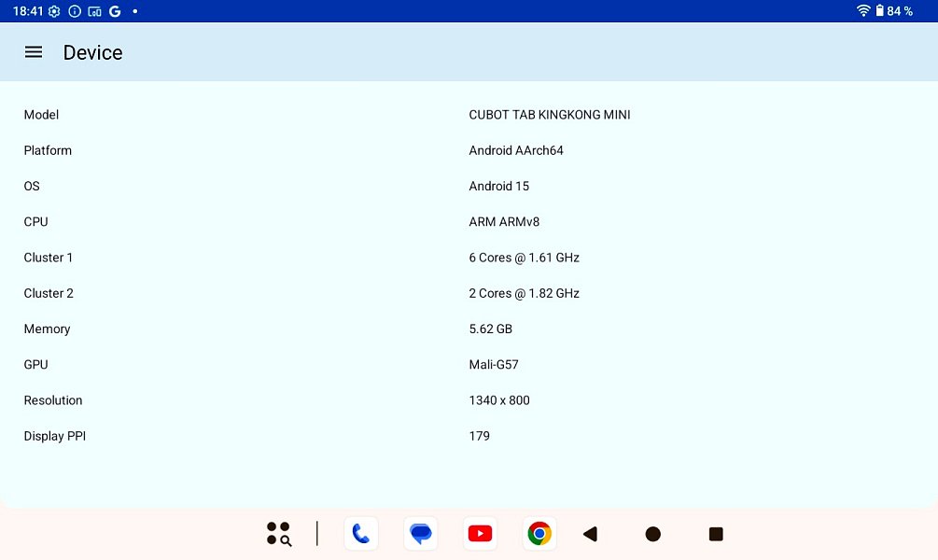Tap the Wi-Fi status icon

click(863, 11)
